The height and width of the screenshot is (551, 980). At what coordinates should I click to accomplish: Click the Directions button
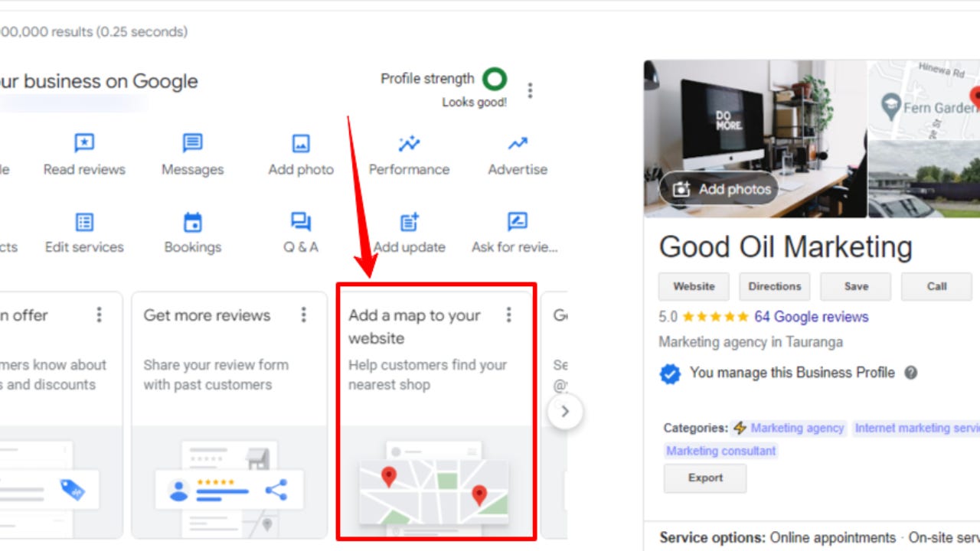point(775,286)
